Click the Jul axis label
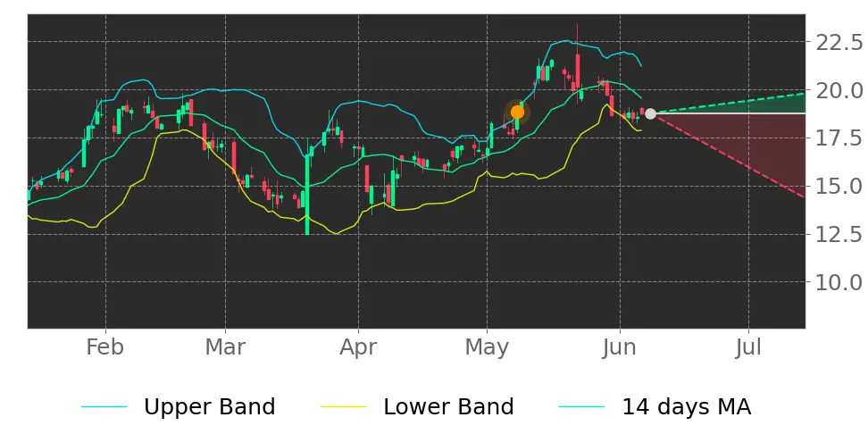The image size is (868, 434). tap(748, 347)
